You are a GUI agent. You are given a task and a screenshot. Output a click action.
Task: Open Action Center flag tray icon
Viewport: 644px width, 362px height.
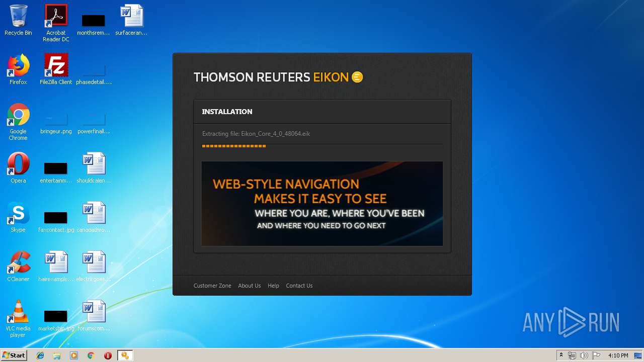pos(596,355)
